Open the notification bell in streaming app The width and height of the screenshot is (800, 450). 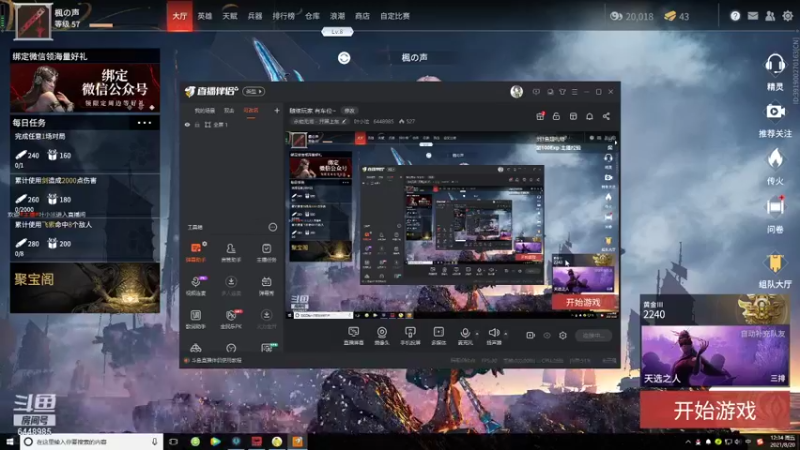(589, 116)
